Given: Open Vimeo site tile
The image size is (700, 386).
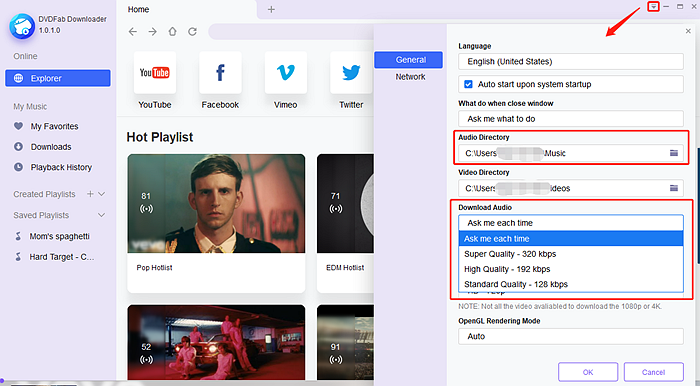Looking at the screenshot, I should click(286, 73).
